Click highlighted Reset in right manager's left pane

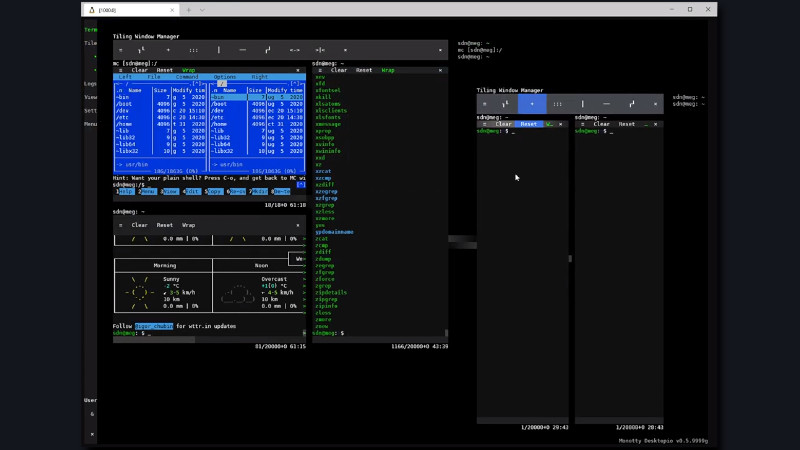pos(529,124)
